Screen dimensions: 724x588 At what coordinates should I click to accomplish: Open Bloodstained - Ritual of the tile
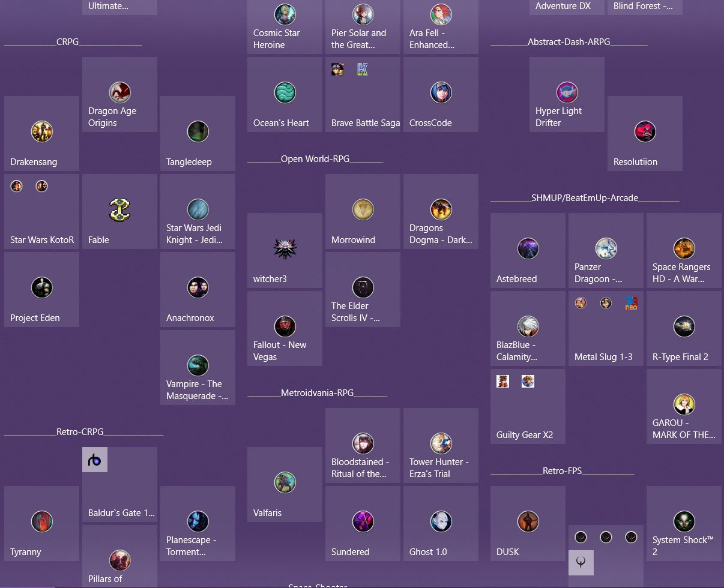(363, 445)
